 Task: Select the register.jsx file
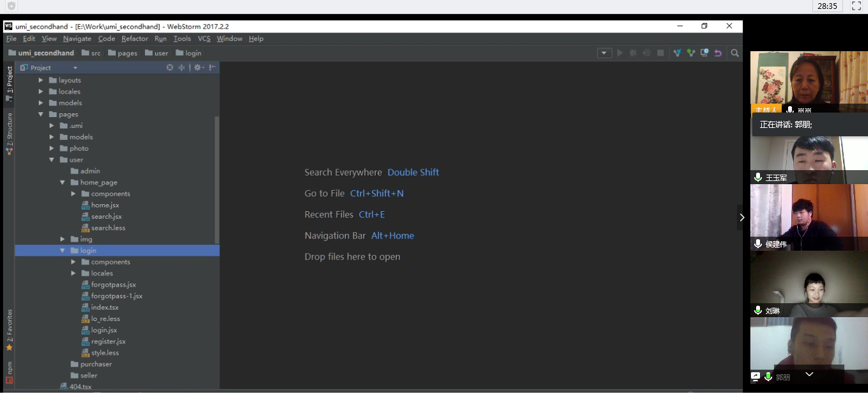tap(108, 342)
